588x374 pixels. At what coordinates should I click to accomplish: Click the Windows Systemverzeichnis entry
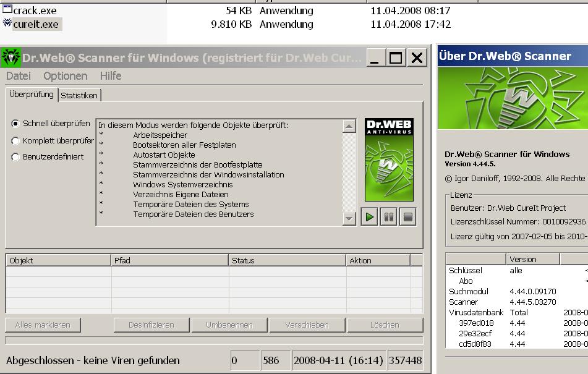tap(183, 185)
